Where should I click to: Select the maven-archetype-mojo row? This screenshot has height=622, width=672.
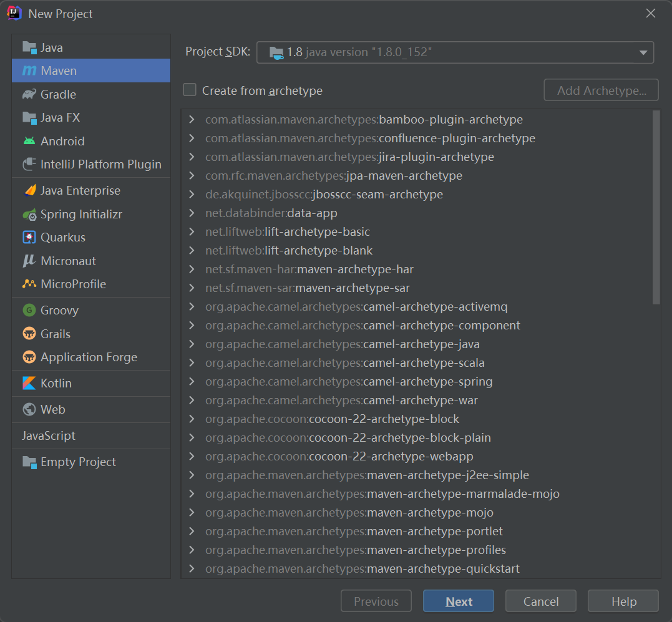pos(416,512)
